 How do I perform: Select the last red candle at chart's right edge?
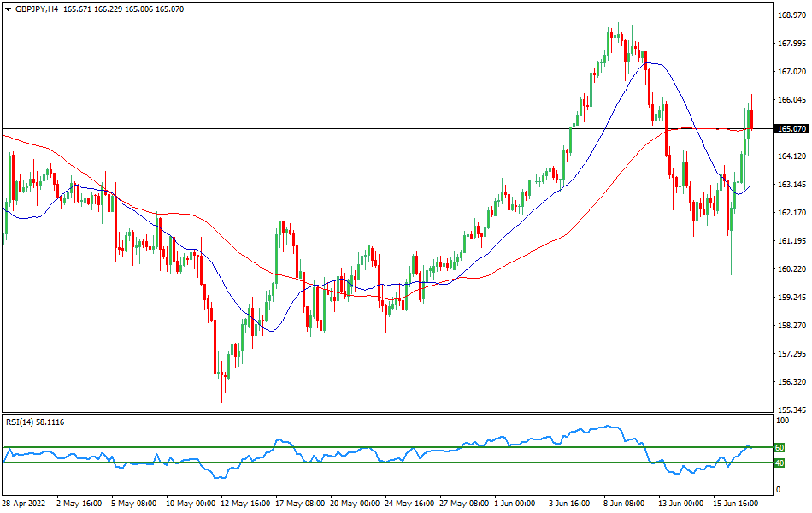pos(751,119)
